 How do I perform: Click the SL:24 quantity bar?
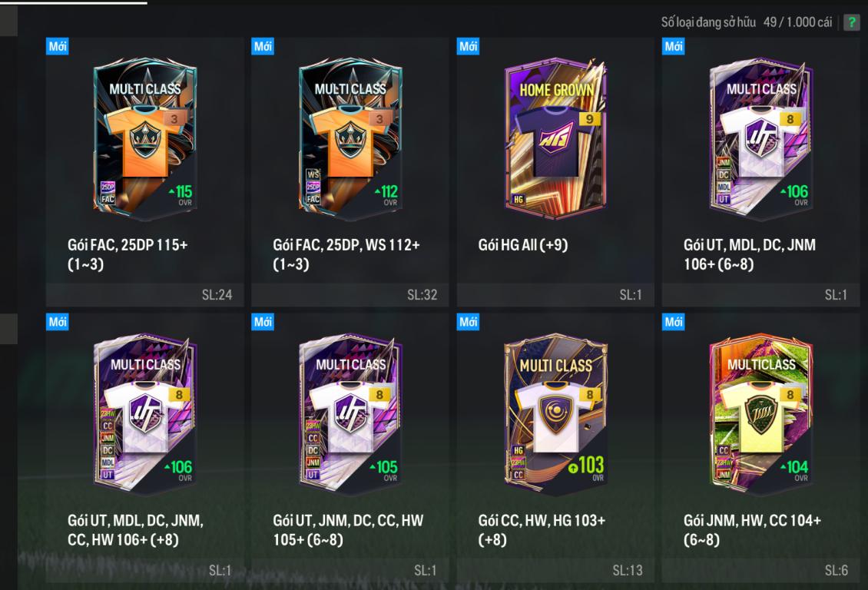145,295
